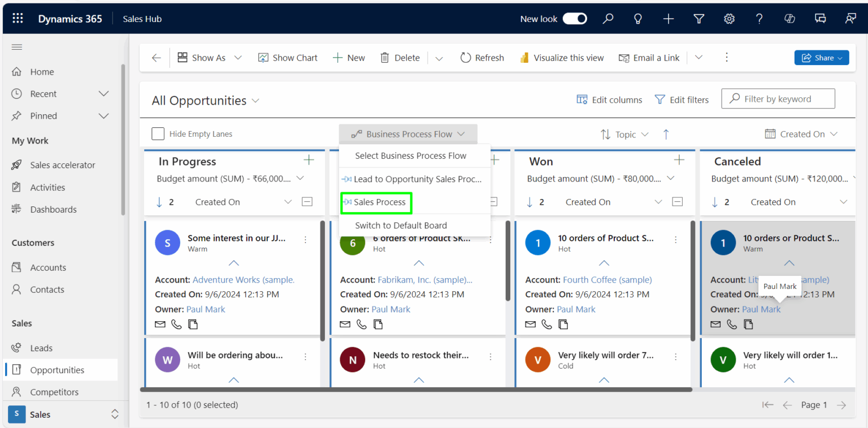The image size is (868, 428).
Task: Add a card in Won lane
Action: [x=679, y=161]
